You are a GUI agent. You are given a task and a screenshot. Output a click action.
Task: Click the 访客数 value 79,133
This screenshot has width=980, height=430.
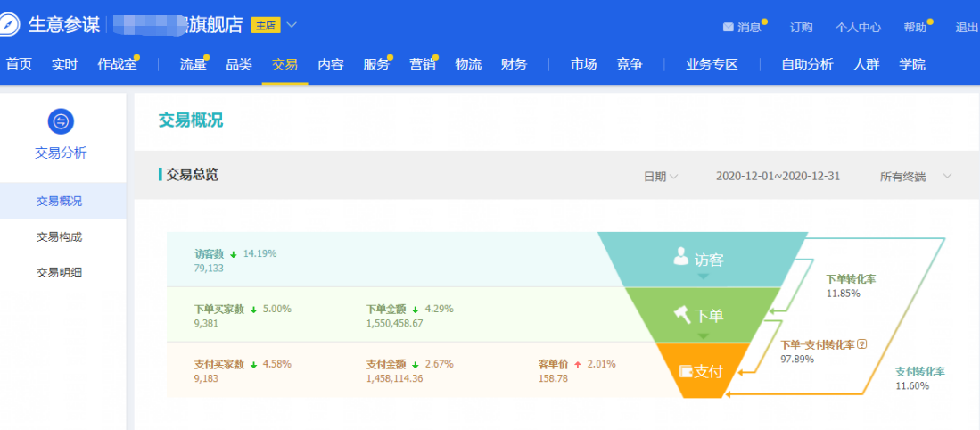(x=209, y=269)
